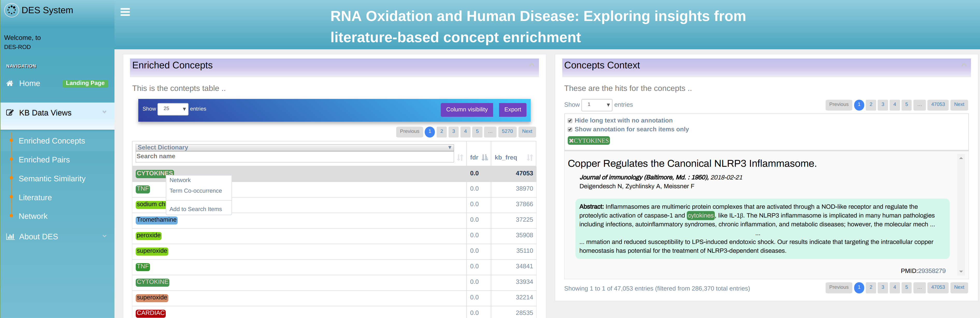Toggle Hide long text with no annotation
Image resolution: width=980 pixels, height=318 pixels.
(570, 121)
